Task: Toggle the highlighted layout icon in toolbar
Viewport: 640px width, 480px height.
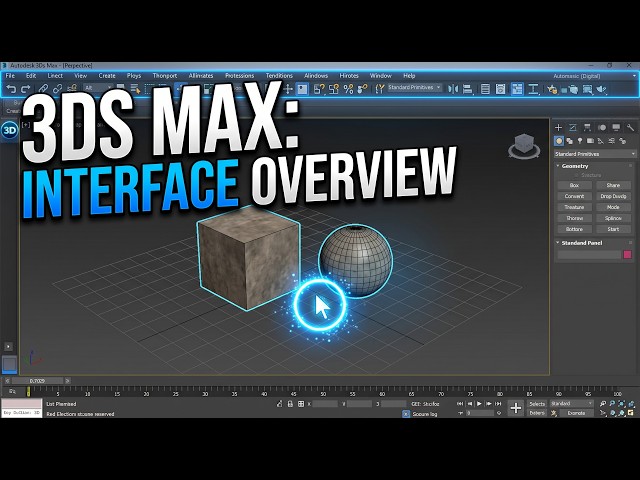Action: point(517,89)
